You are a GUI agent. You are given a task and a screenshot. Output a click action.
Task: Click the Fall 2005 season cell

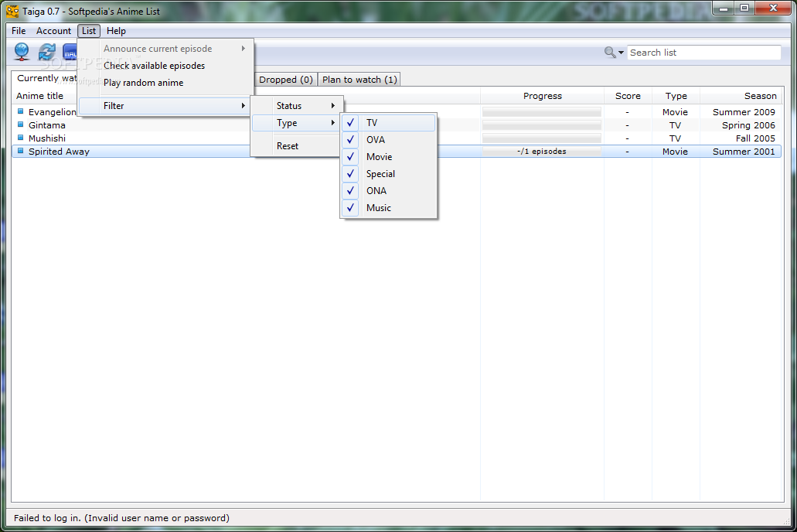[x=755, y=138]
